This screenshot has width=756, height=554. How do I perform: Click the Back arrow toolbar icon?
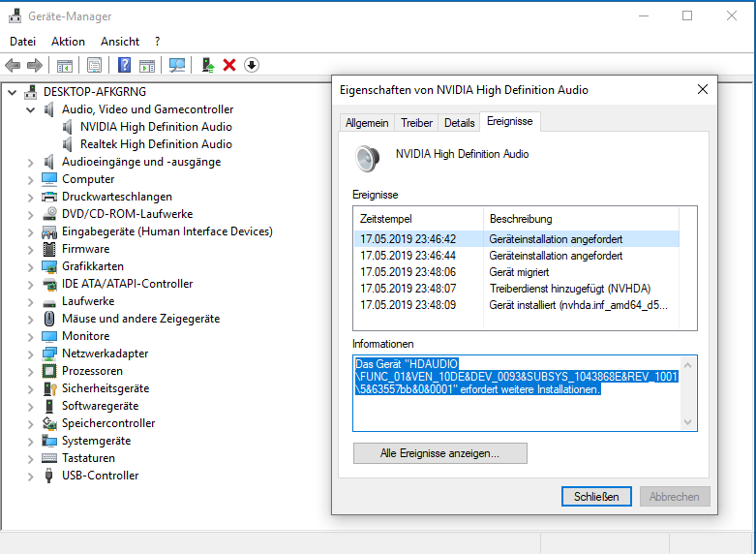(x=13, y=65)
